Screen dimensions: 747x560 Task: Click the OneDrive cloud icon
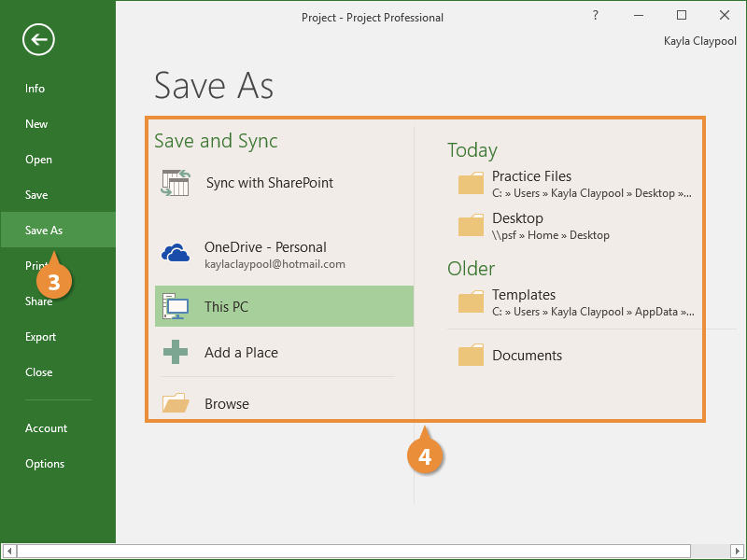176,253
